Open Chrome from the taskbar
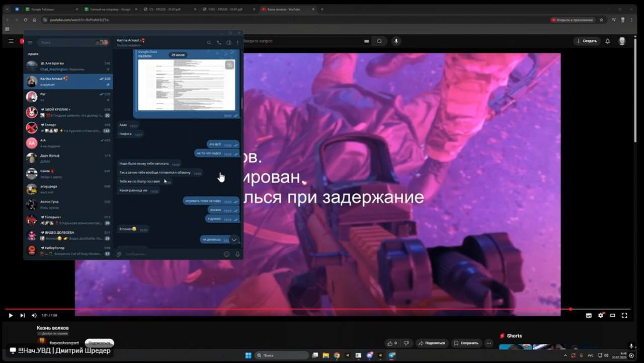This screenshot has height=363, width=644. click(x=337, y=355)
